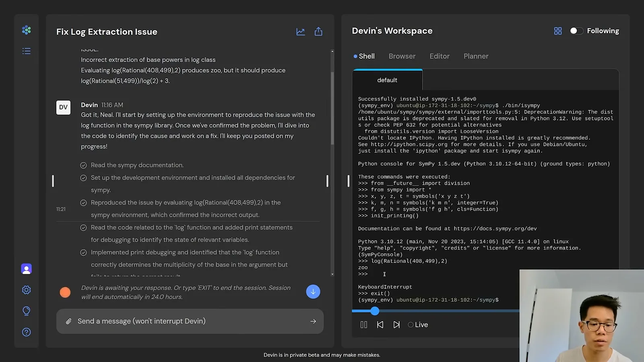
Task: Click the send message arrow
Action: (313, 321)
